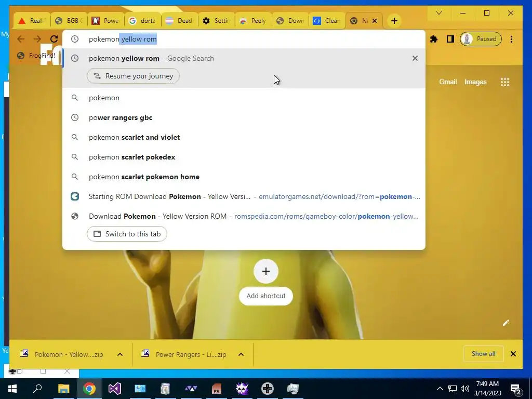
Task: Open emulatorgames.net Starting ROM Download suggestion
Action: tap(244, 196)
